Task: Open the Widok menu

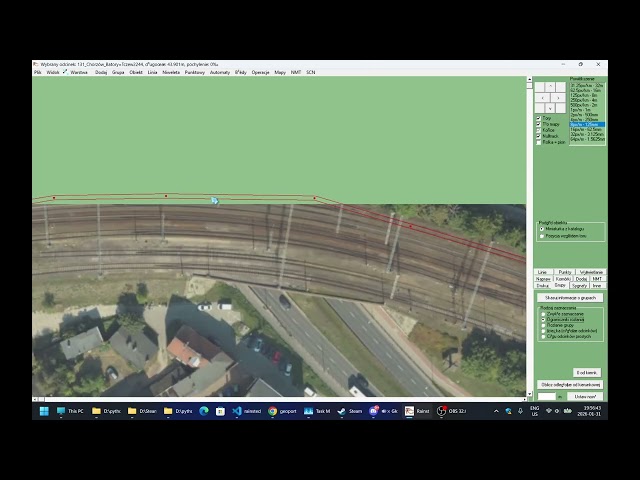Action: point(53,72)
